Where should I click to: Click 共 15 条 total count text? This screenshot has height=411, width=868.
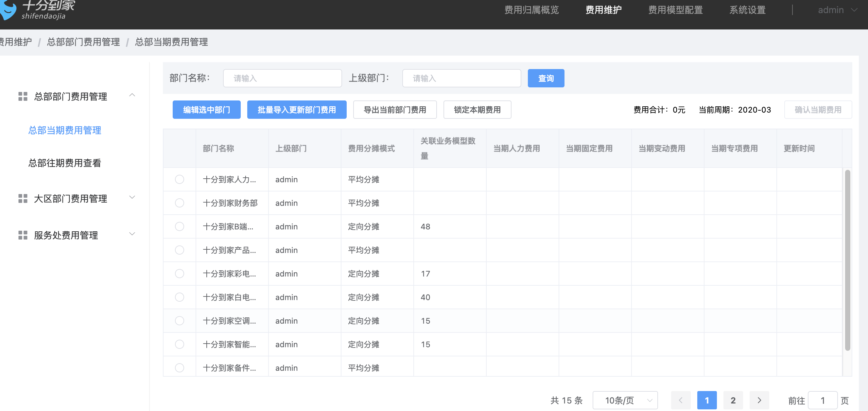click(x=566, y=400)
